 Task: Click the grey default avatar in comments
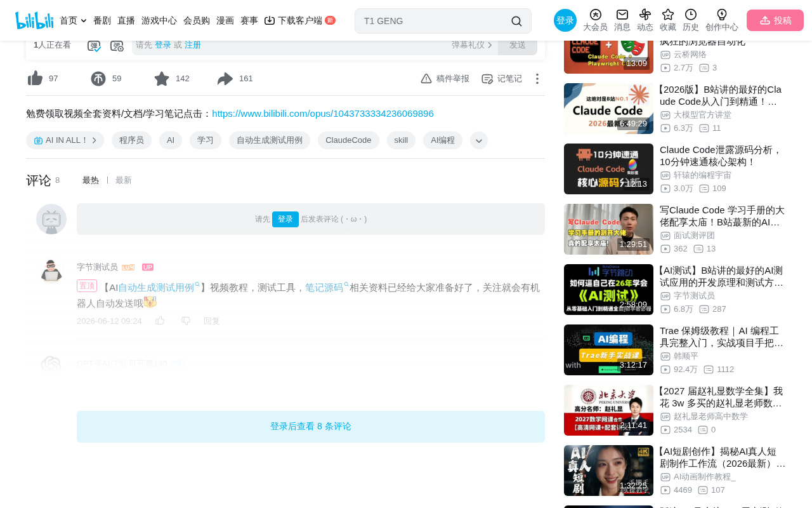click(51, 219)
